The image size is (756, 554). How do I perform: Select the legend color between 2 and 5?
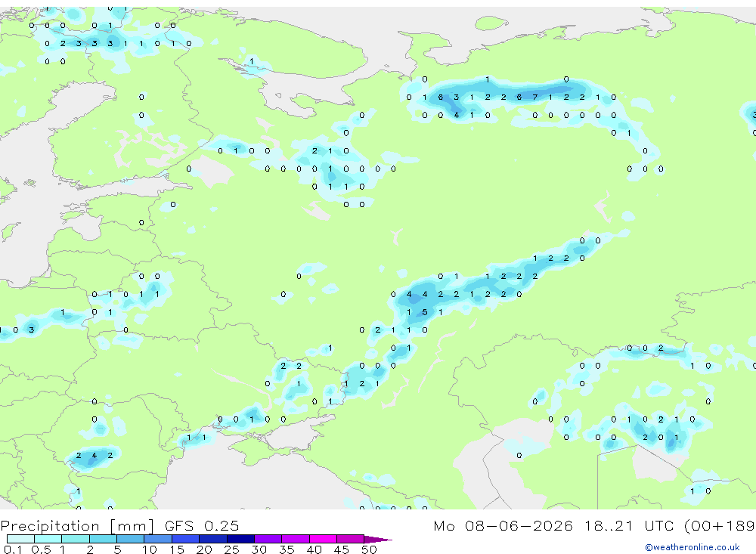(x=103, y=539)
